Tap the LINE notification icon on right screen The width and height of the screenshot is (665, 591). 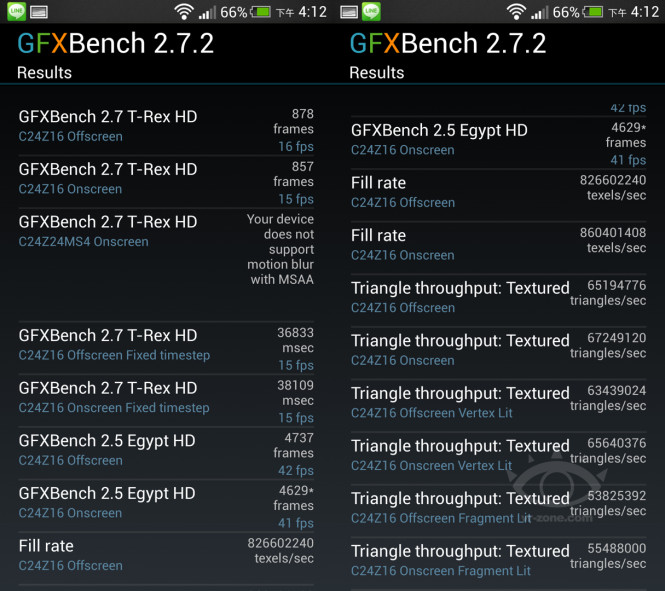click(371, 11)
